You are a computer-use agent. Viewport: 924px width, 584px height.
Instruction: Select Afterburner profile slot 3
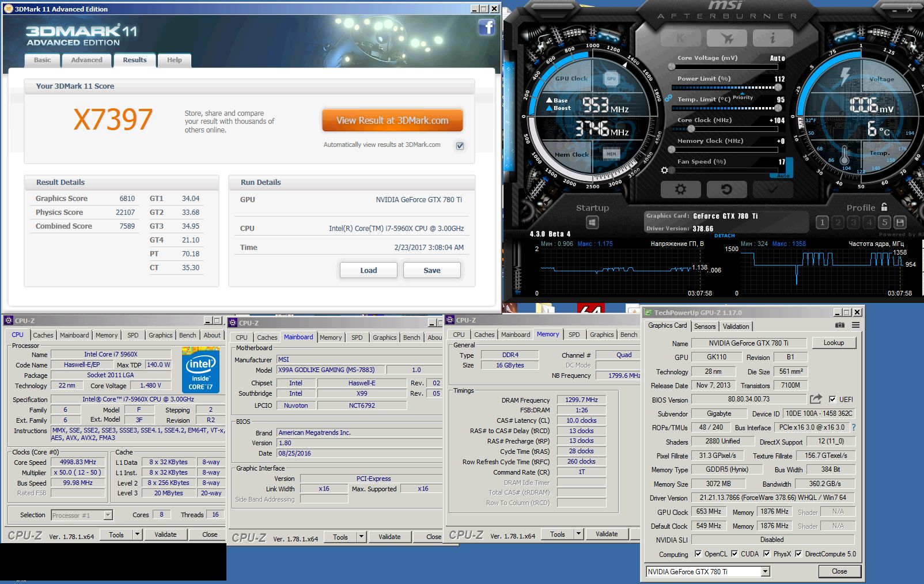(854, 222)
